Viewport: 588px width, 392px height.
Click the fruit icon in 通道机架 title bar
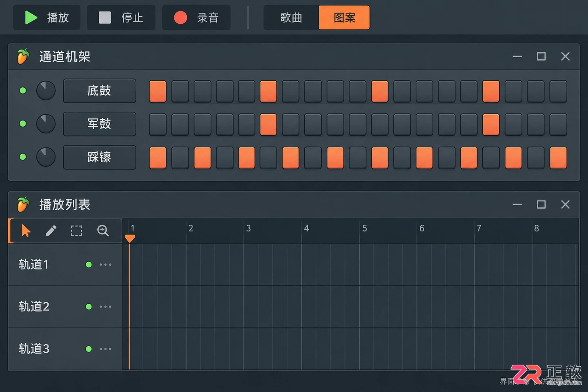23,56
